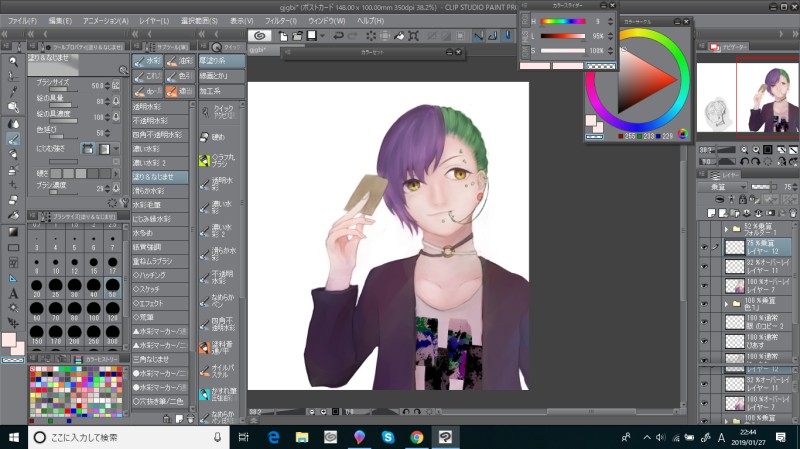Image resolution: width=800 pixels, height=449 pixels.
Task: Toggle visibility of 75% レイヤー 12 layer
Action: (704, 247)
